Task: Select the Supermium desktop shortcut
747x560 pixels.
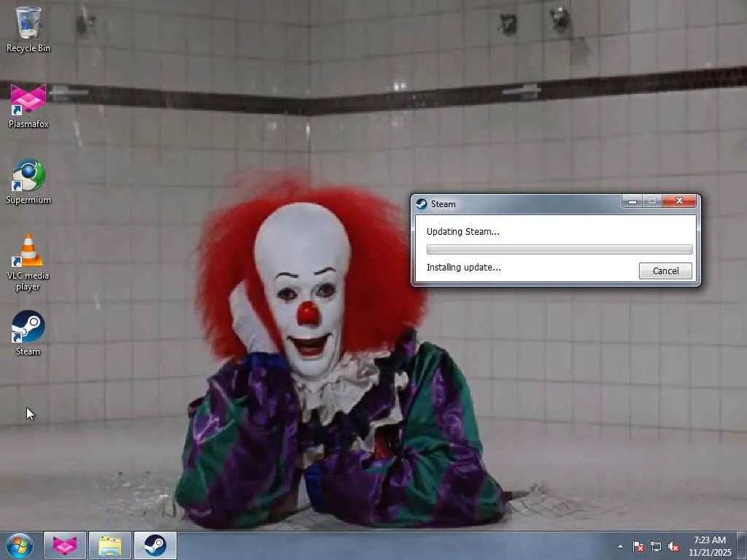Action: point(28,182)
